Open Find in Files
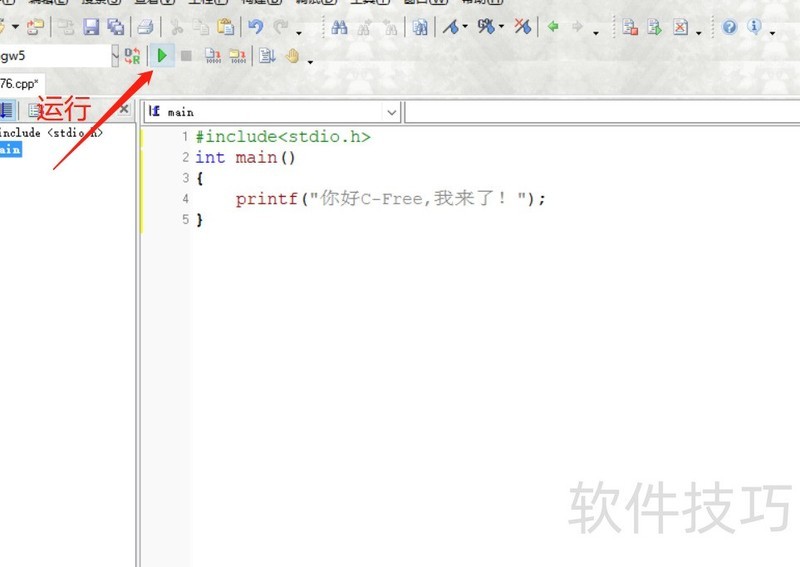The image size is (800, 567). [420, 27]
